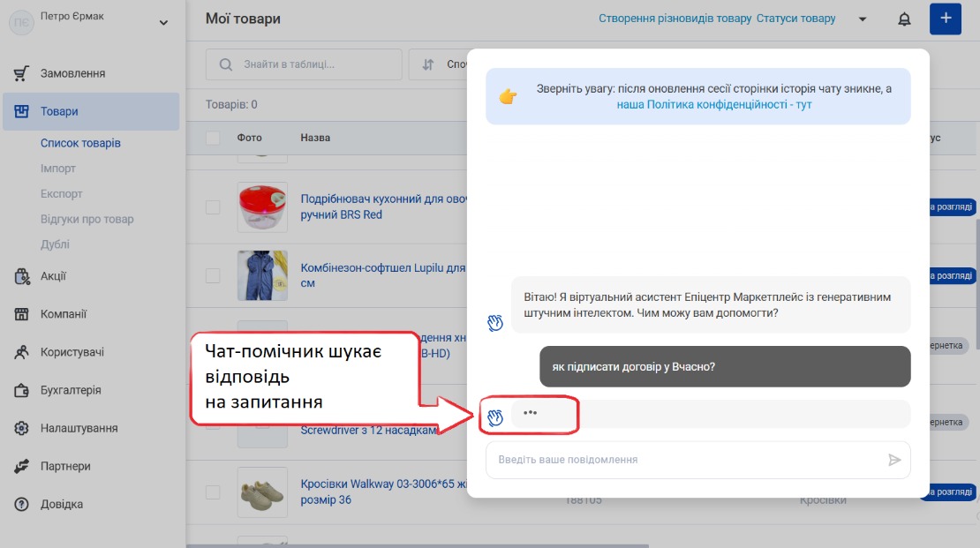
Task: Click the Користувачі people icon
Action: point(21,352)
